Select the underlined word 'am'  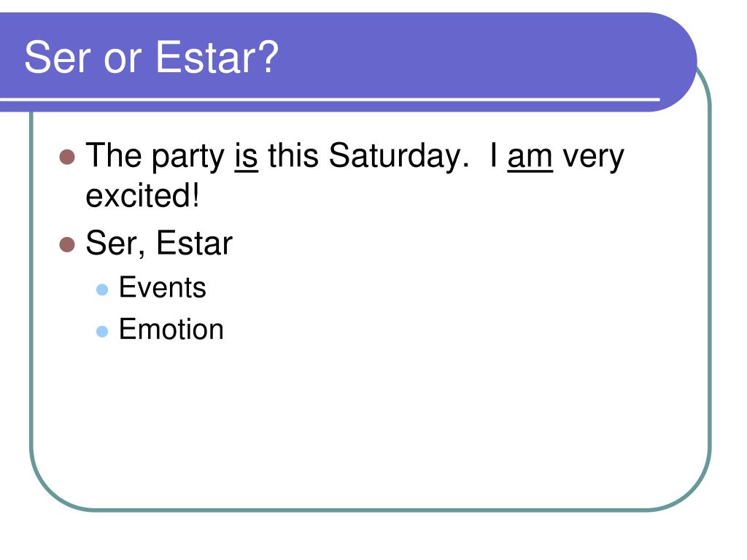tap(530, 157)
